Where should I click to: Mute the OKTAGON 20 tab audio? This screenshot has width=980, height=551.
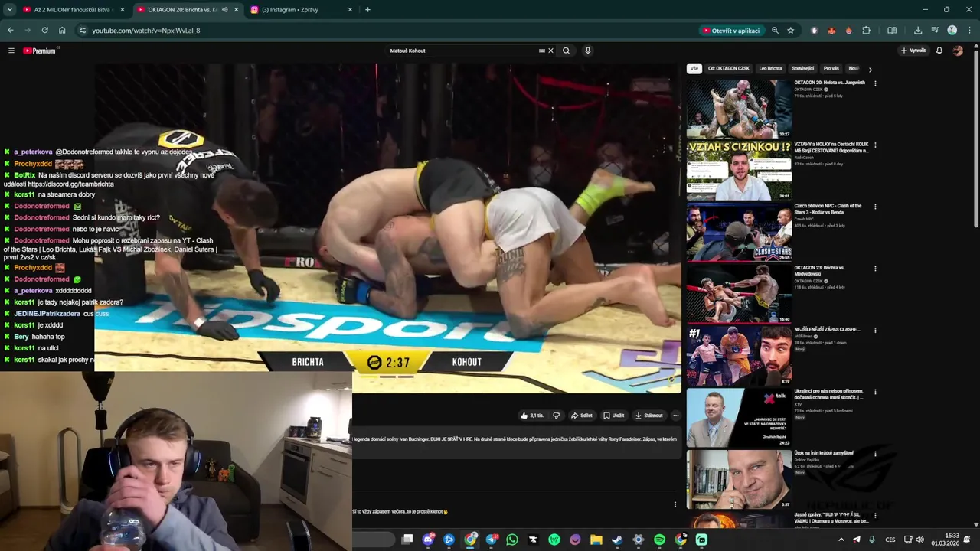point(224,10)
